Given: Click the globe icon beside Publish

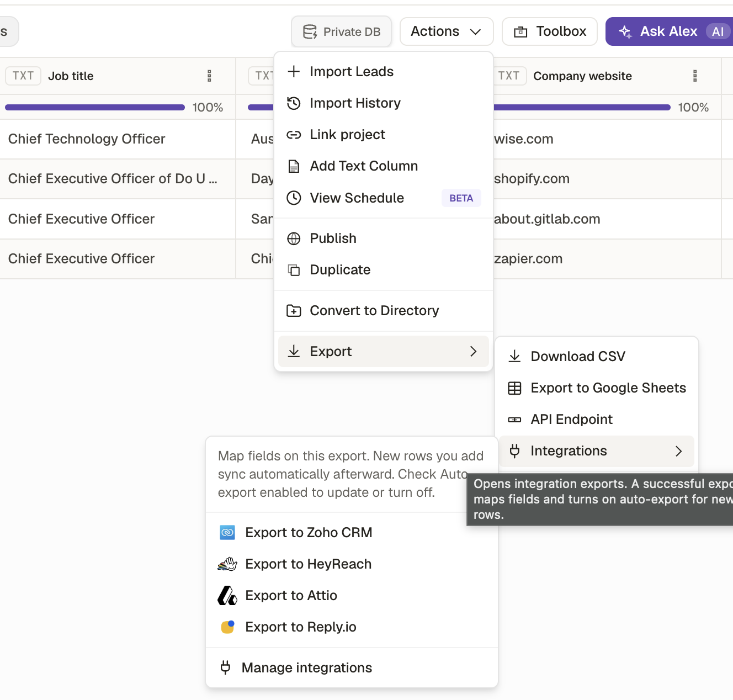Looking at the screenshot, I should pyautogui.click(x=294, y=238).
